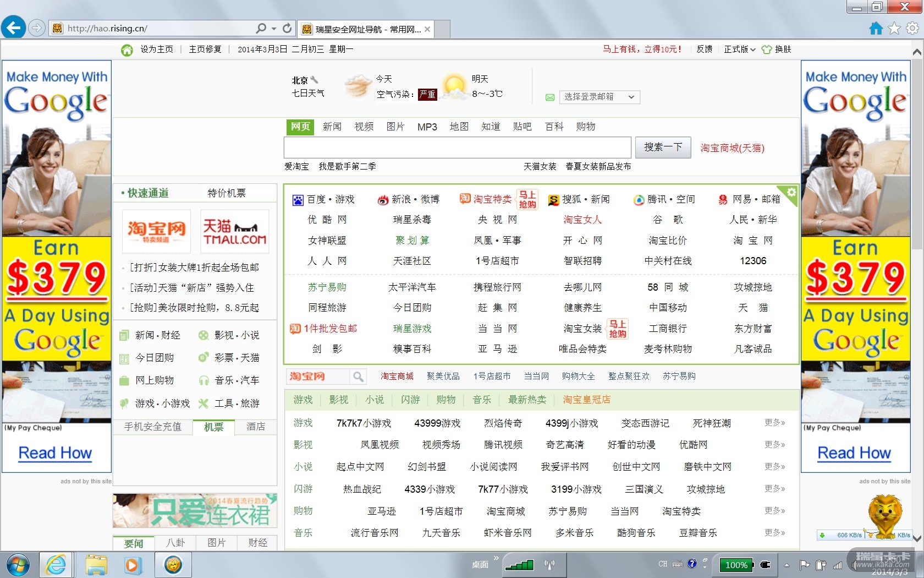This screenshot has width=924, height=578.
Task: Open favorites star icon
Action: click(894, 28)
